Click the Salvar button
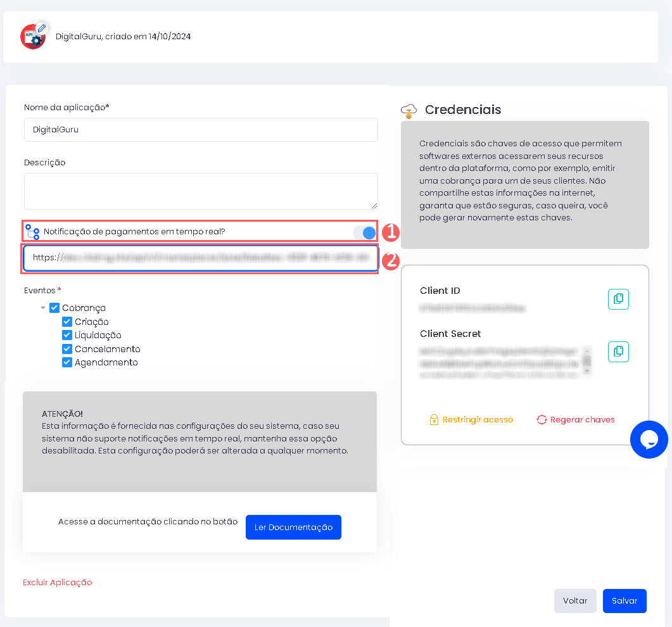This screenshot has height=627, width=672. [x=624, y=600]
